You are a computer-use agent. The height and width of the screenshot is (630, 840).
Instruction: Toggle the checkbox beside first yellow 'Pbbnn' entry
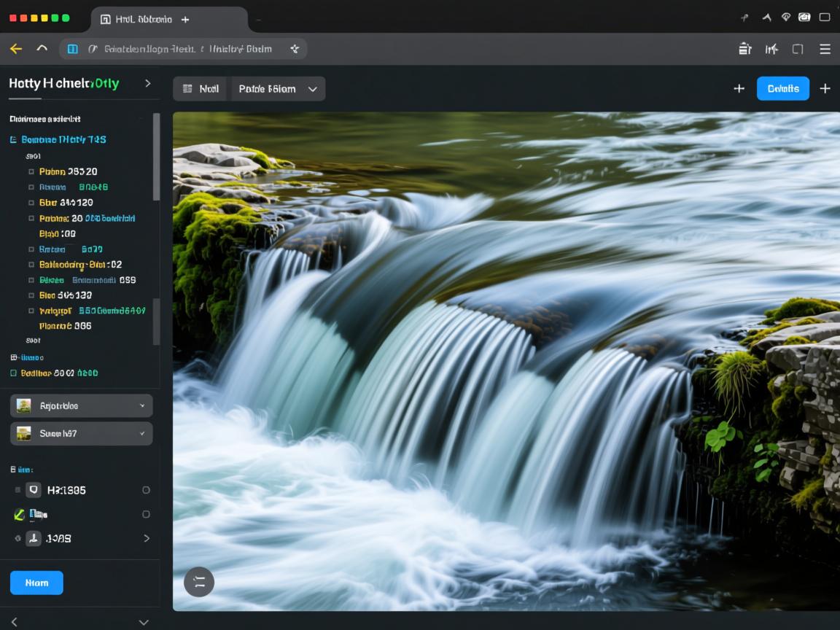point(31,172)
